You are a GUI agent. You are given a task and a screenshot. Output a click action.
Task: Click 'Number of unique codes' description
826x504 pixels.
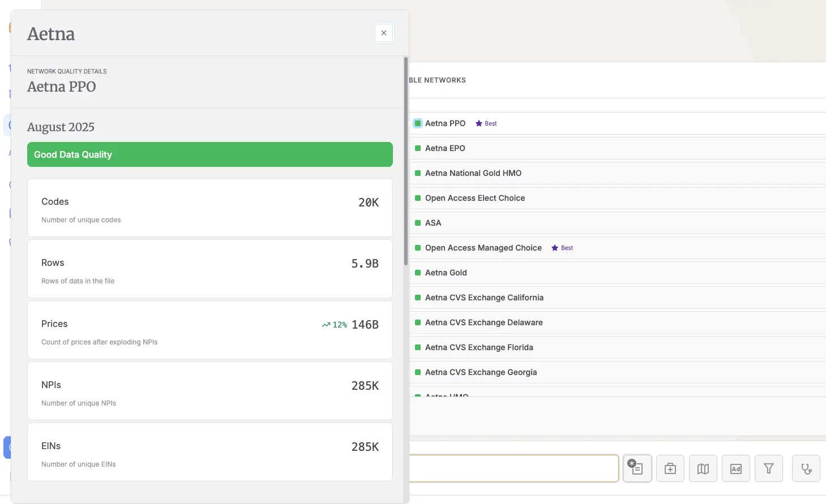81,220
